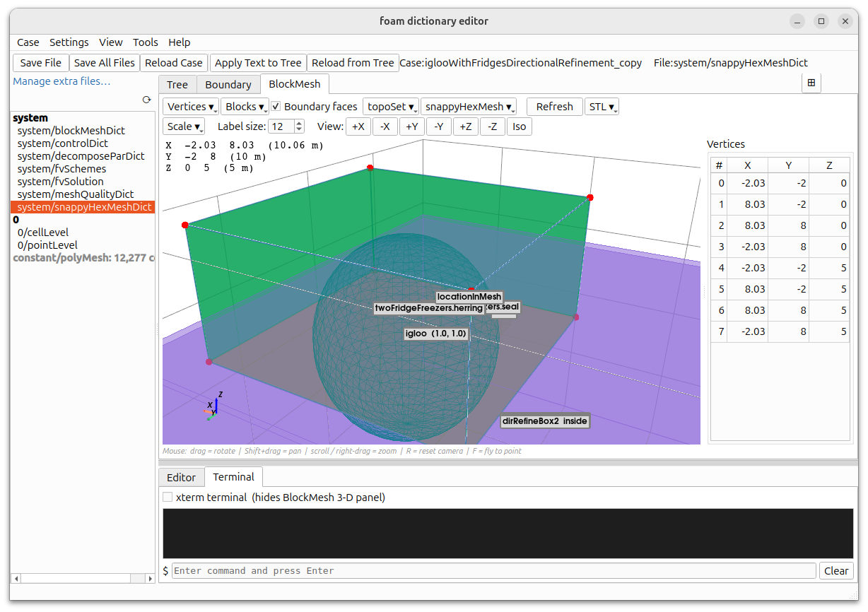Image resolution: width=868 pixels, height=612 pixels.
Task: Open the Tools menu
Action: click(146, 42)
